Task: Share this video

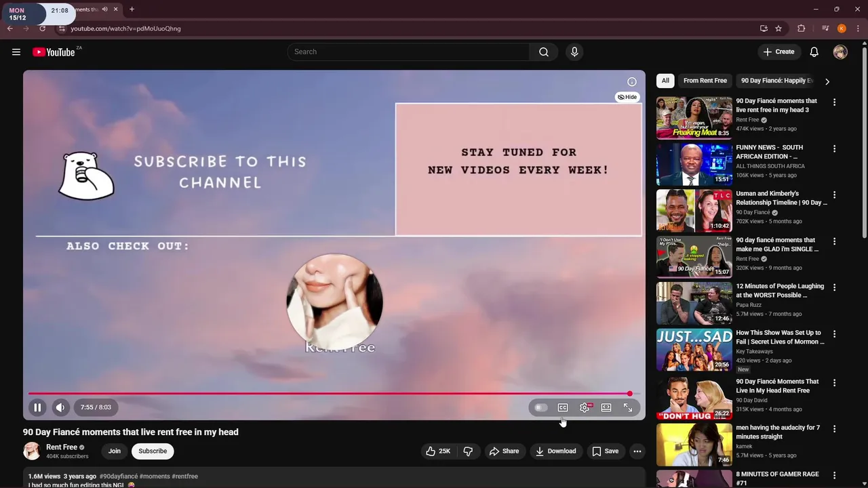Action: 505,451
